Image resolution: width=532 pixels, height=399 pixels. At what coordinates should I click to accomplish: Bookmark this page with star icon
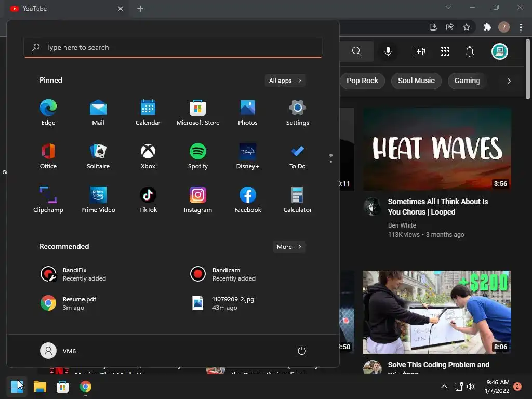pos(467,27)
